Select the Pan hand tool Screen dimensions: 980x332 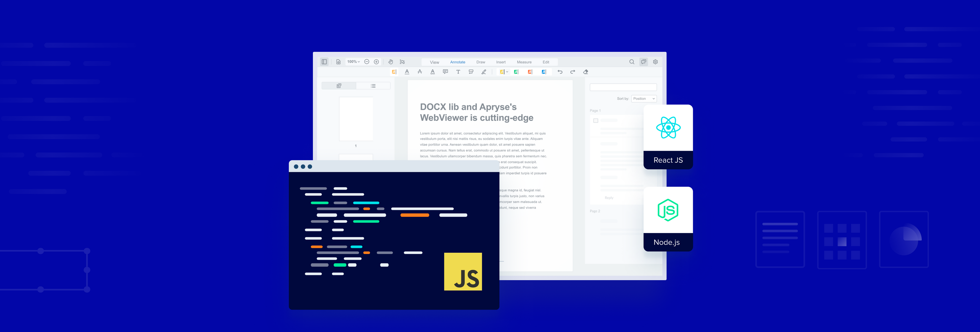pyautogui.click(x=390, y=62)
